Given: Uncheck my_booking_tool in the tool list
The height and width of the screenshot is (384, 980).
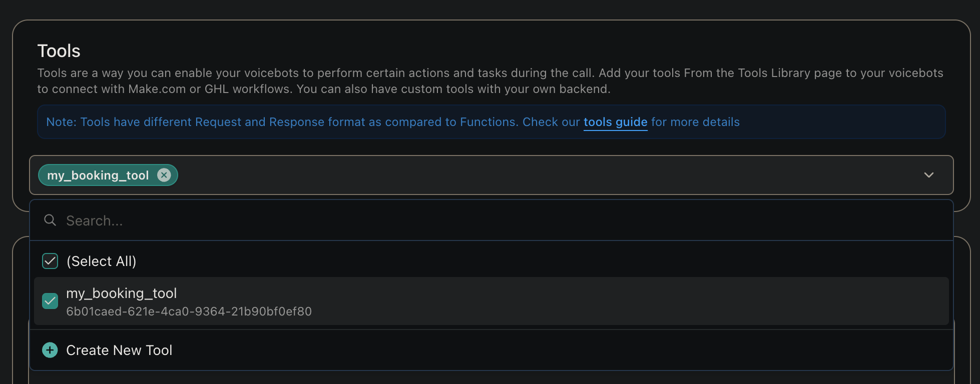Looking at the screenshot, I should click(50, 301).
